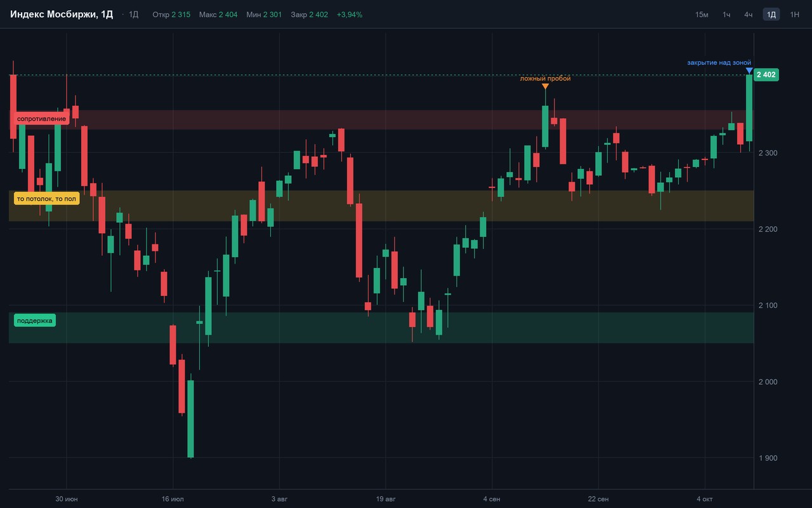
Task: Select the yellow то потолок, то пол label
Action: 46,199
